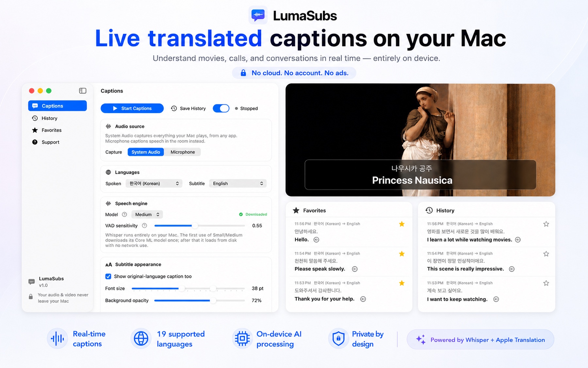
Task: Click the '0.55' VAD sensitivity value
Action: click(257, 226)
